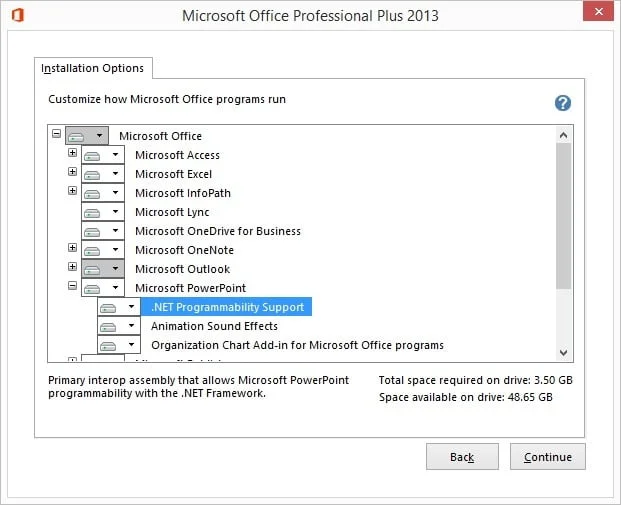Expand the Microsoft Excel tree node

click(72, 172)
